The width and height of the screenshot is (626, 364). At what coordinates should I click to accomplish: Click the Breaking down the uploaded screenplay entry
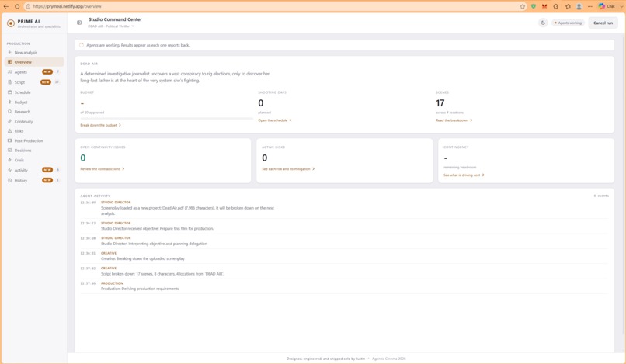[143, 258]
